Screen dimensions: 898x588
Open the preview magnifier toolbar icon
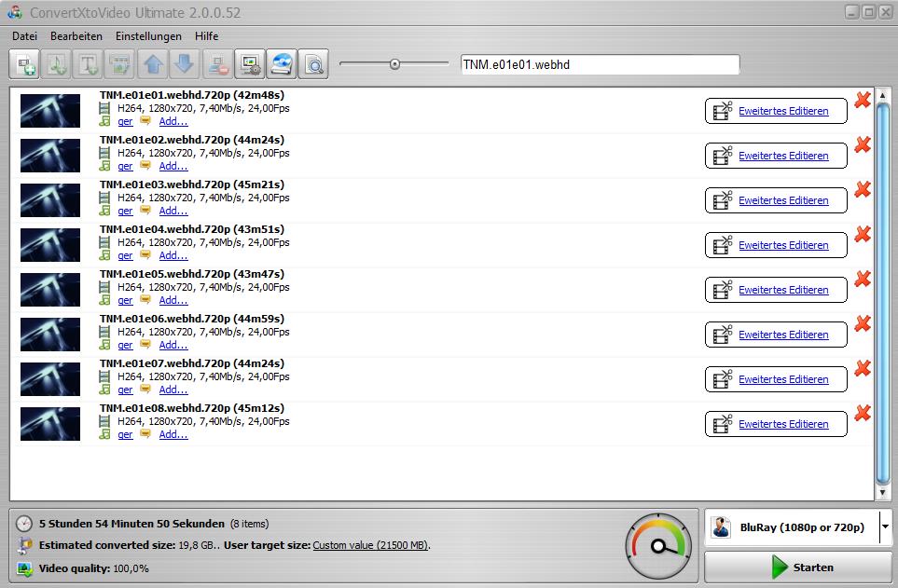click(x=313, y=64)
